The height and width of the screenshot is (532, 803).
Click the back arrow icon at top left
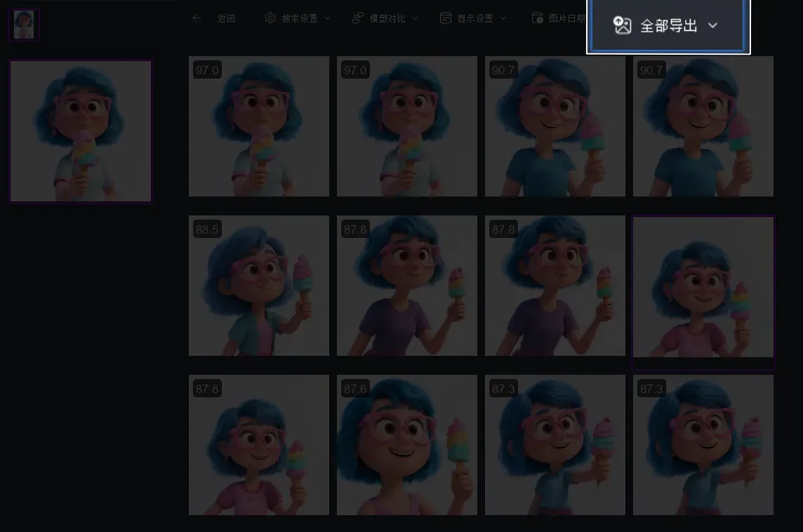[x=197, y=18]
